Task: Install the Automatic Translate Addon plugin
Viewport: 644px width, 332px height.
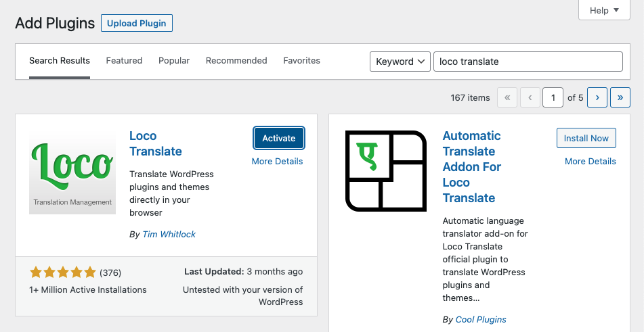Action: [586, 138]
